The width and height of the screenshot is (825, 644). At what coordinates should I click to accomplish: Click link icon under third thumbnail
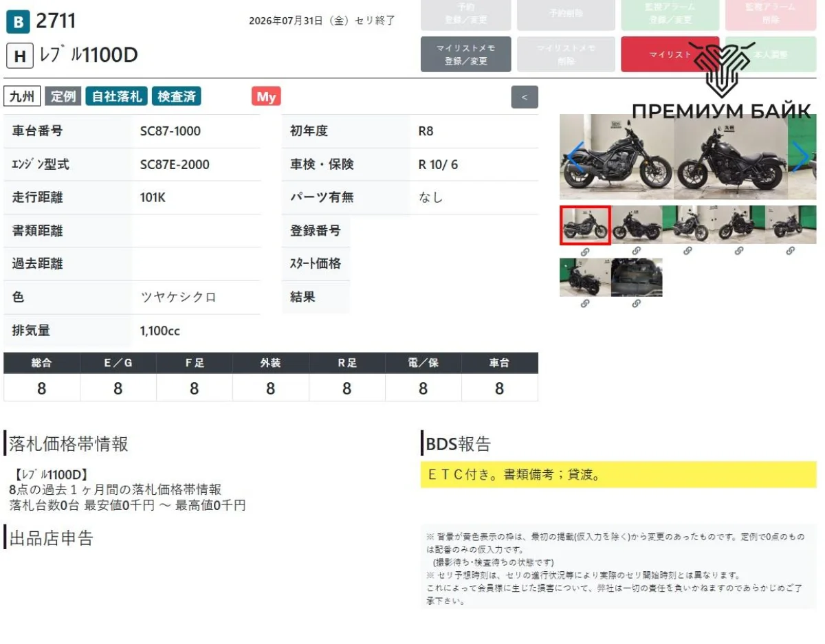[687, 252]
